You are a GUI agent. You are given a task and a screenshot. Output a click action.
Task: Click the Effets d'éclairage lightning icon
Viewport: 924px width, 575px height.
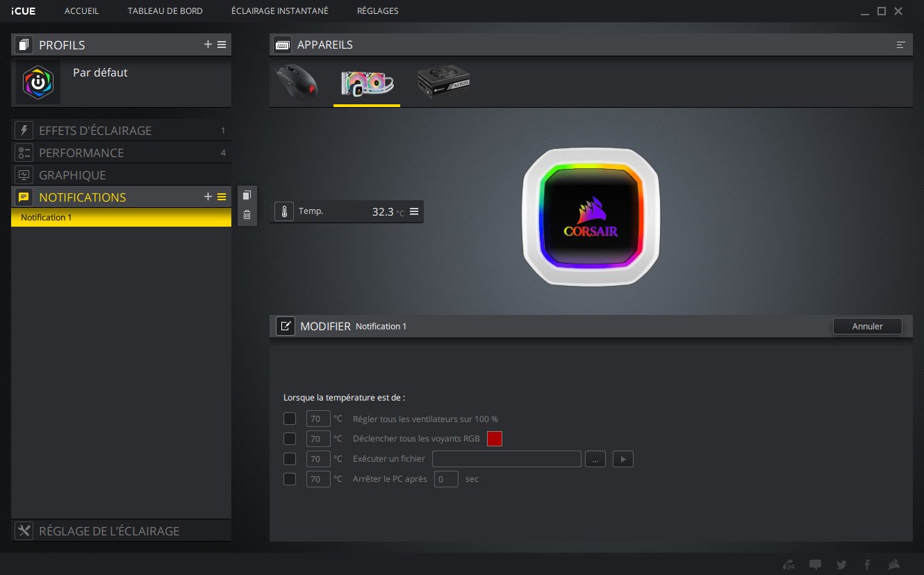pos(24,130)
